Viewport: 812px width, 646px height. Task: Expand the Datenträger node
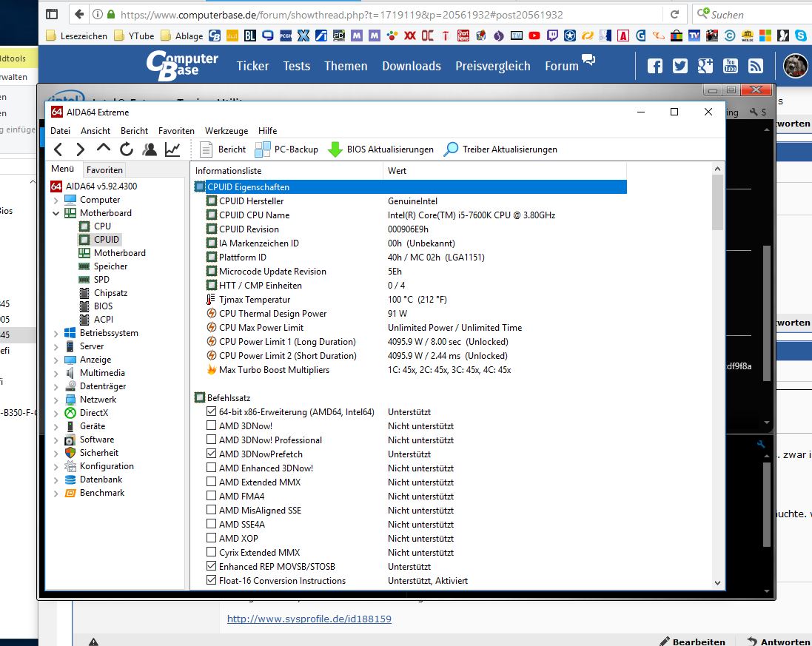(56, 387)
